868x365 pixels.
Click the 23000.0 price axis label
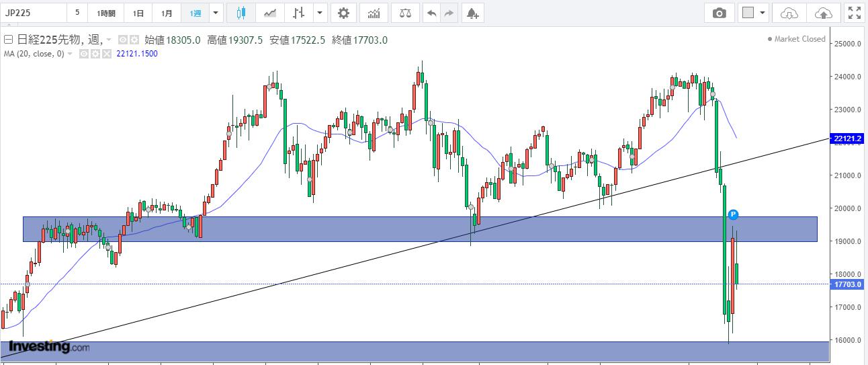pyautogui.click(x=849, y=110)
